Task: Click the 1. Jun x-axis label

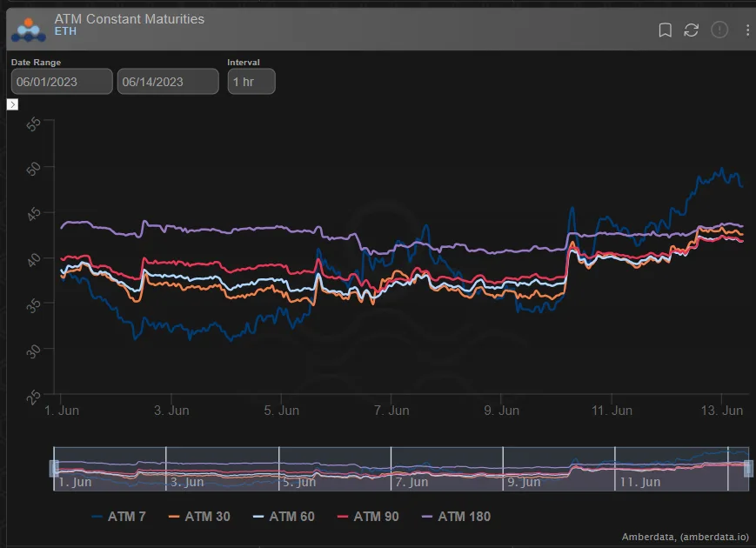Action: click(x=62, y=411)
